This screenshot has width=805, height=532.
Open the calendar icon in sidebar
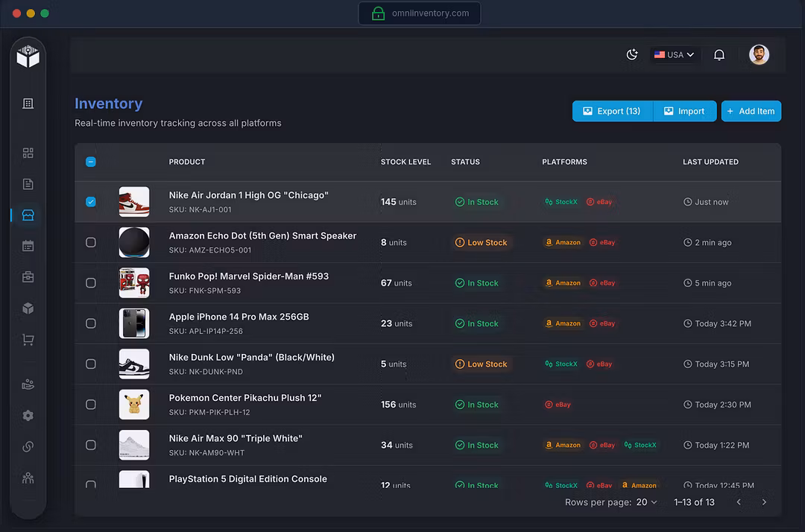pyautogui.click(x=28, y=246)
